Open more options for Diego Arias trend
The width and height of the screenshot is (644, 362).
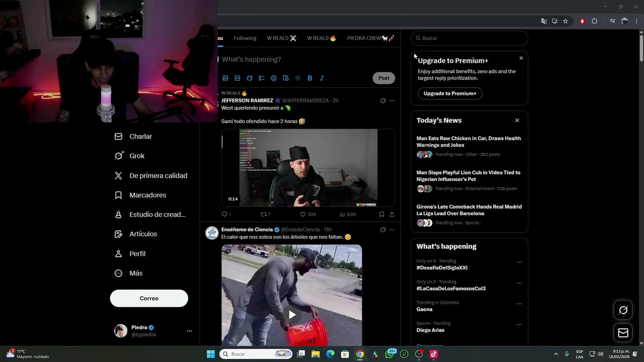coord(519,324)
